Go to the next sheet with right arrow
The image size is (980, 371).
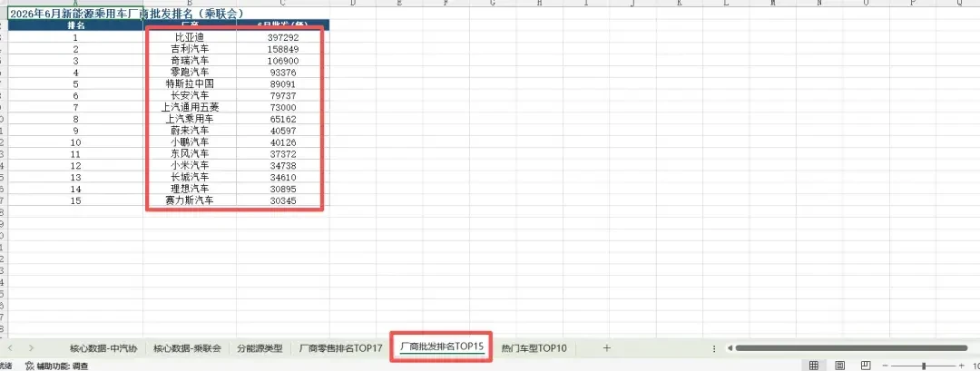point(31,348)
